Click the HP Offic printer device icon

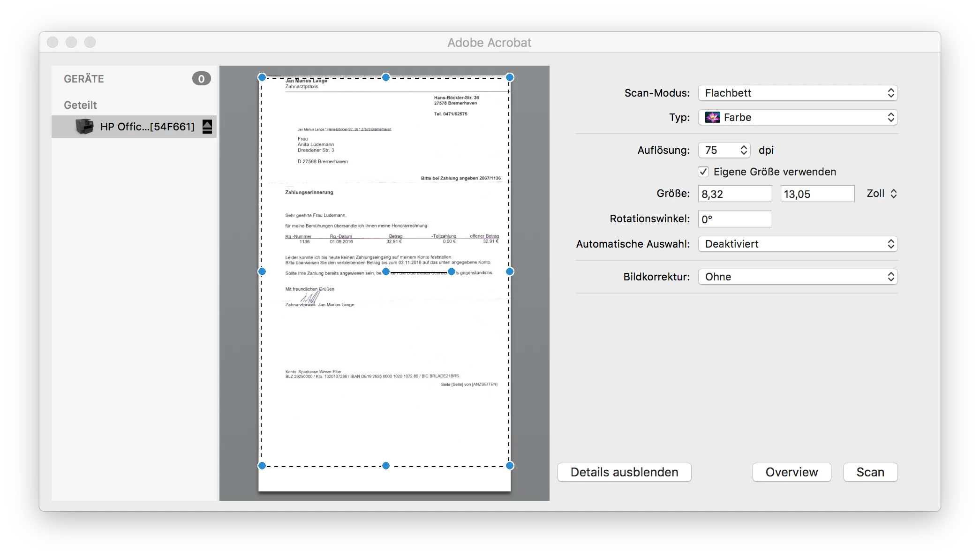[84, 127]
